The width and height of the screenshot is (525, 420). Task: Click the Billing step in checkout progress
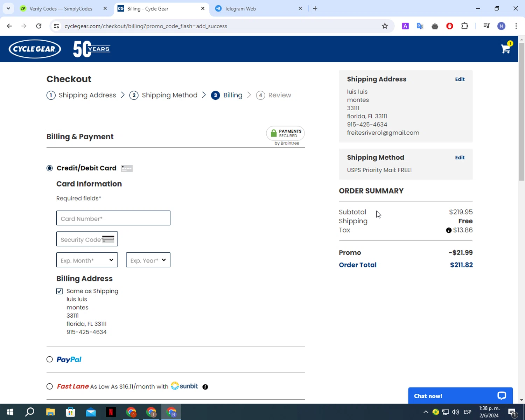pos(227,95)
